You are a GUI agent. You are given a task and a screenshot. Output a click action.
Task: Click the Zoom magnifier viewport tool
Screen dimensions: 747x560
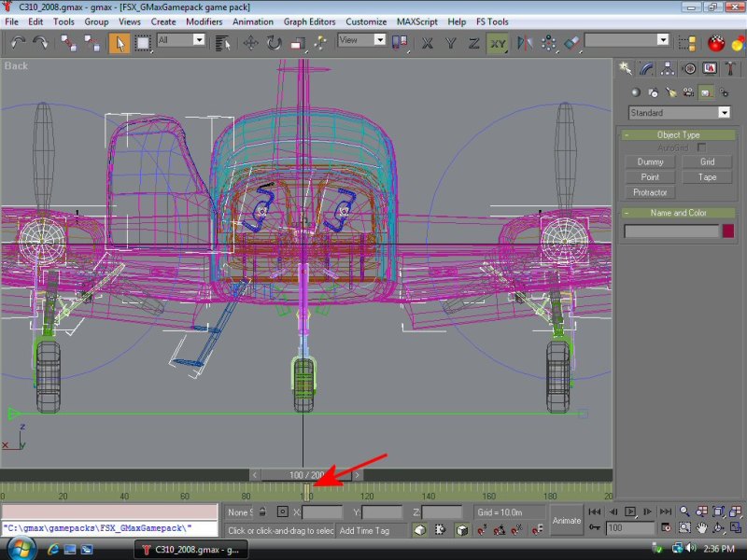684,511
